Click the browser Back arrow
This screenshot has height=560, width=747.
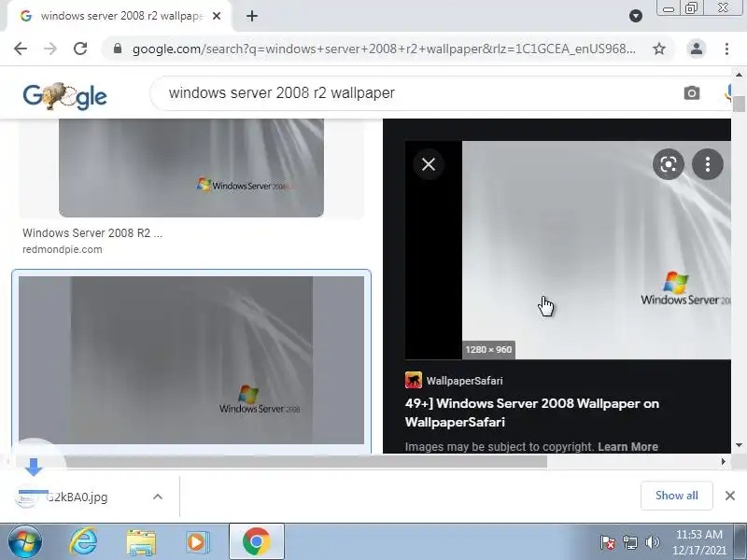(21, 49)
